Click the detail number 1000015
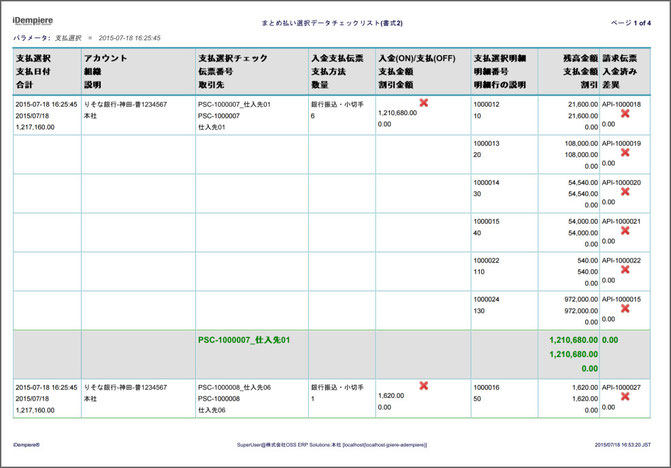Screen dimensions: 671x468 [x=487, y=222]
